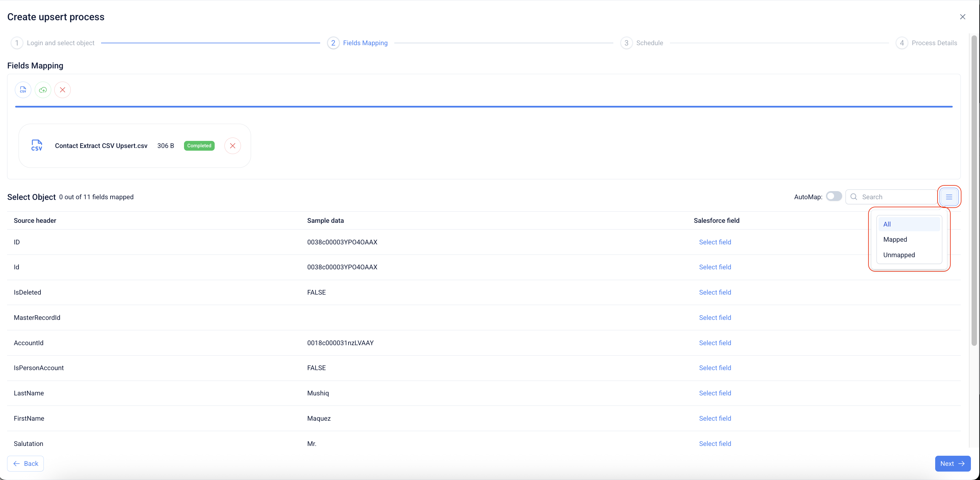The width and height of the screenshot is (980, 480).
Task: Click the magnifier icon in search box
Action: (854, 197)
